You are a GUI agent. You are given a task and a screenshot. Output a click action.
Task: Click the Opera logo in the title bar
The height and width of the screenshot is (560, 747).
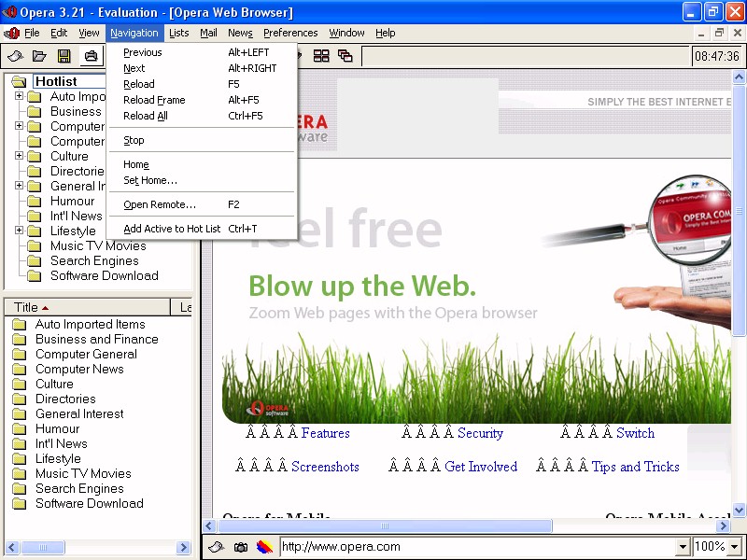(9, 11)
